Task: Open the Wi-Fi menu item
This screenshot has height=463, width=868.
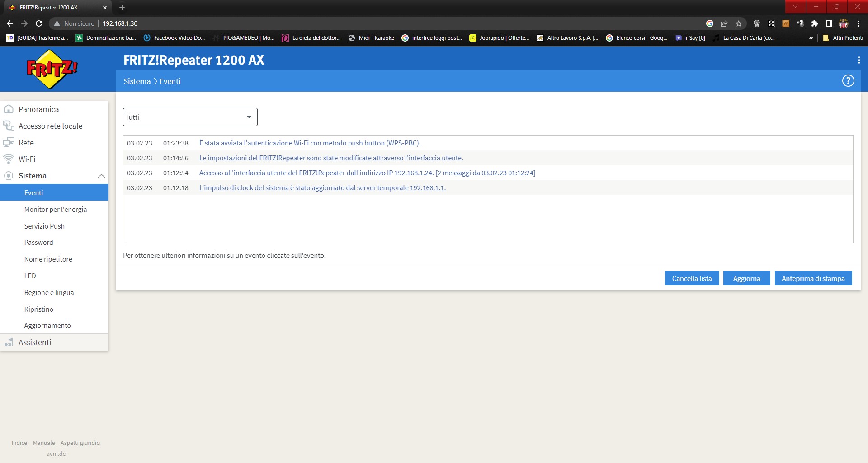Action: point(27,159)
